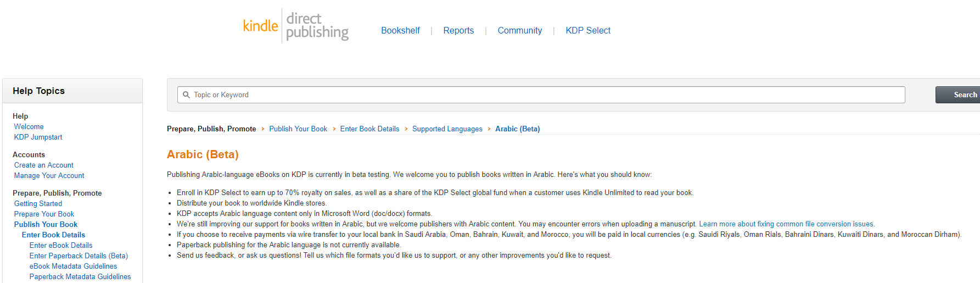
Task: Follow the fixing common file conversion issues link
Action: click(786, 224)
